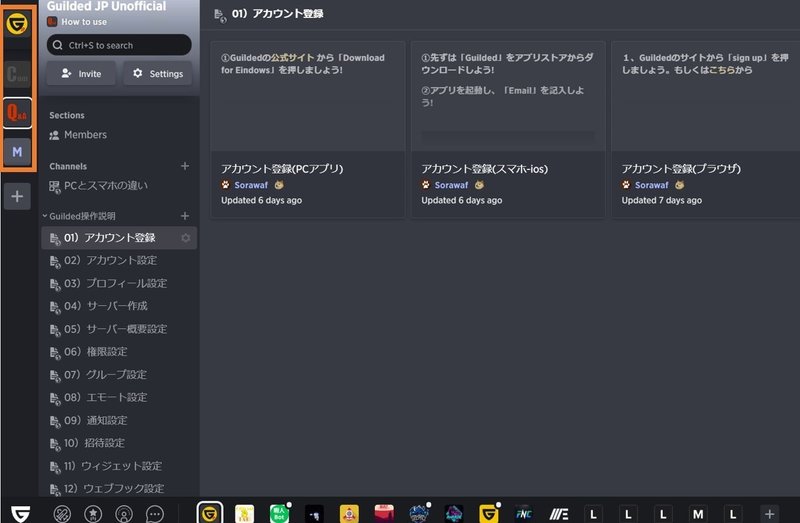Add a new group with left sidebar plus
800x523 pixels.
17,196
